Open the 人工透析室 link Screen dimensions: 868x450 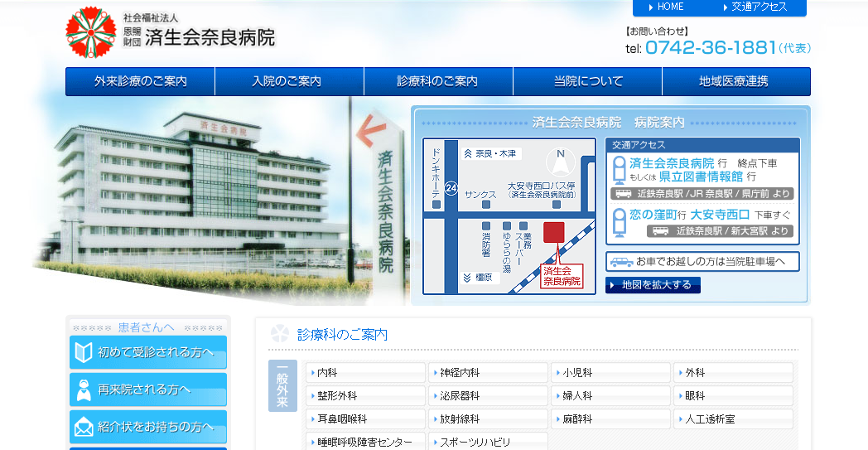(734, 419)
